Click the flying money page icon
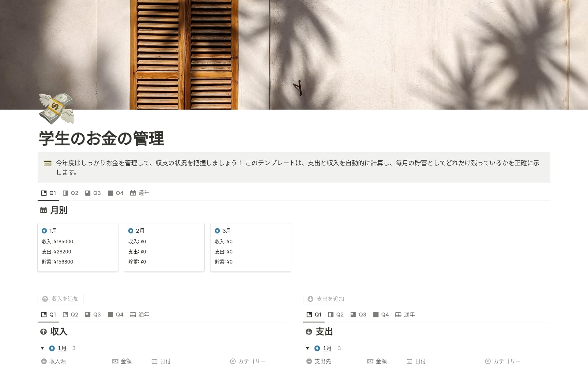Viewport: 588px width, 367px height. [57, 109]
